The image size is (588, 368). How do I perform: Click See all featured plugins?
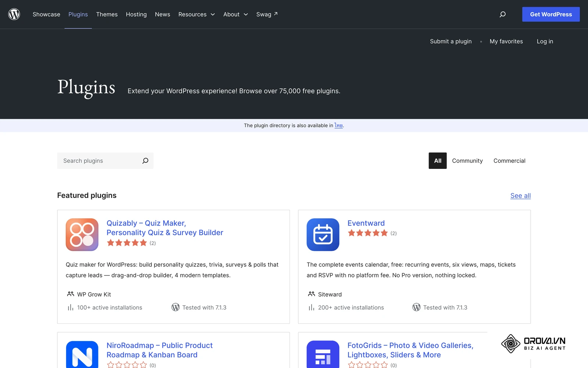click(x=520, y=196)
